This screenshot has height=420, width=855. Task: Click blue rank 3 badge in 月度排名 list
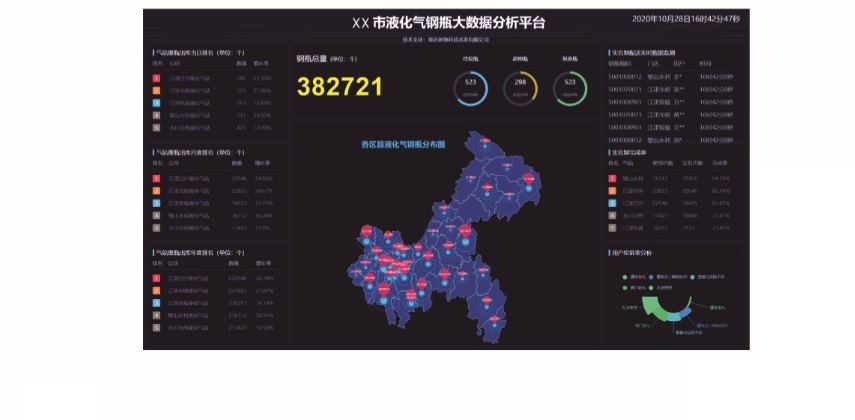pyautogui.click(x=156, y=203)
